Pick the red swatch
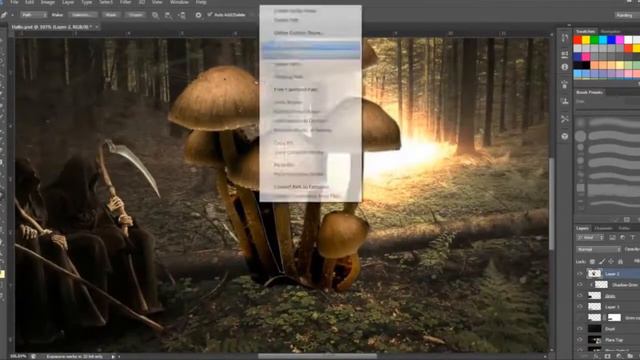This screenshot has height=360, width=640. (x=578, y=40)
